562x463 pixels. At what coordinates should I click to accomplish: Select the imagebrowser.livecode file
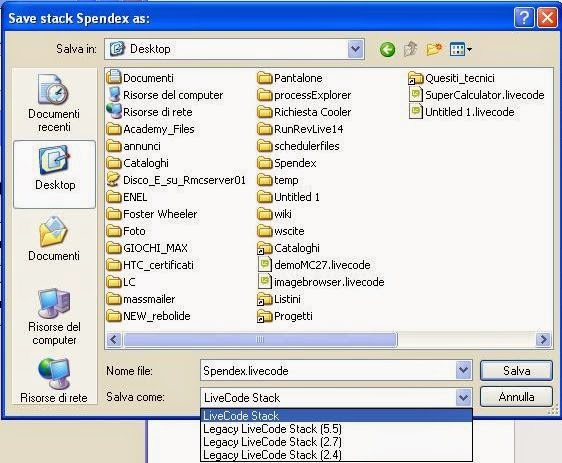[x=321, y=282]
